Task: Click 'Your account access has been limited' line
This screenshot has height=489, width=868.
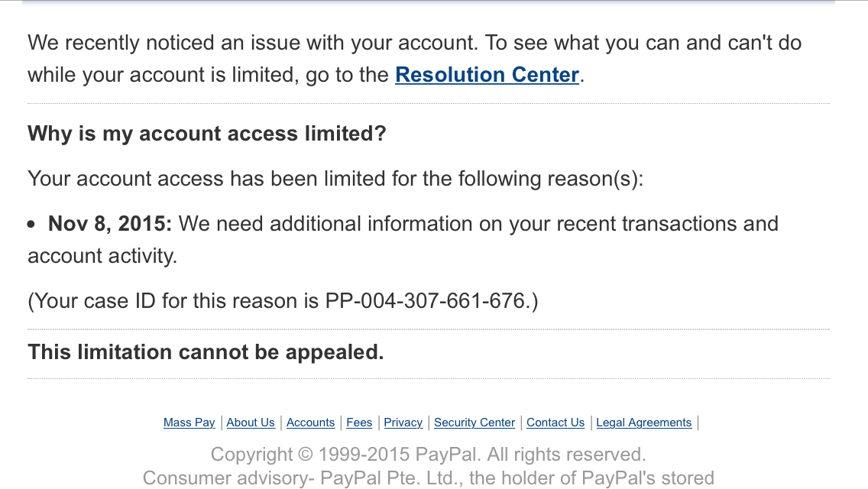Action: click(335, 179)
